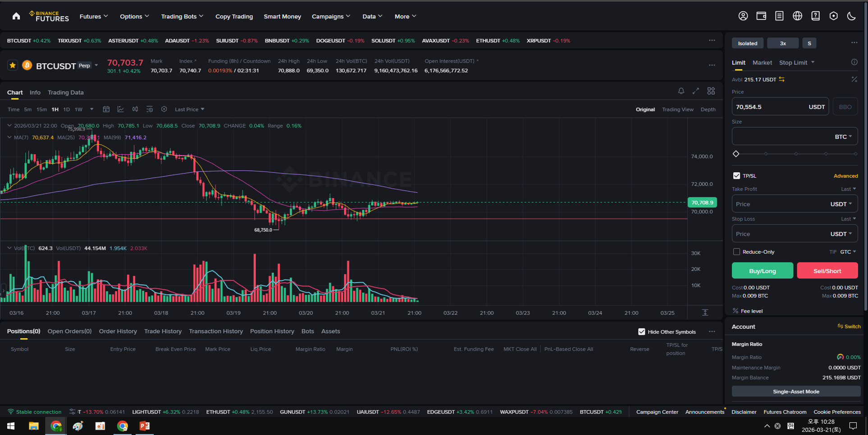Image resolution: width=868 pixels, height=435 pixels.
Task: Adjust the 3x leverage button
Action: [x=783, y=43]
